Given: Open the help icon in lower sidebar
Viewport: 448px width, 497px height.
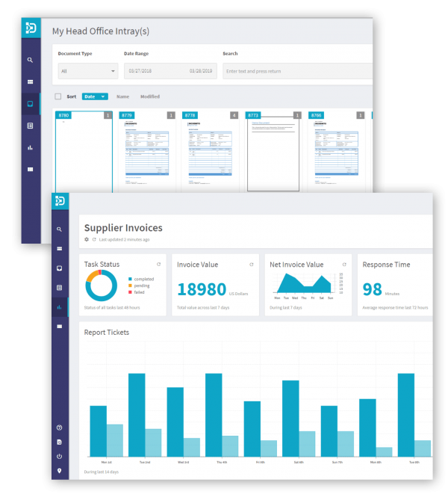Looking at the screenshot, I should coord(59,427).
